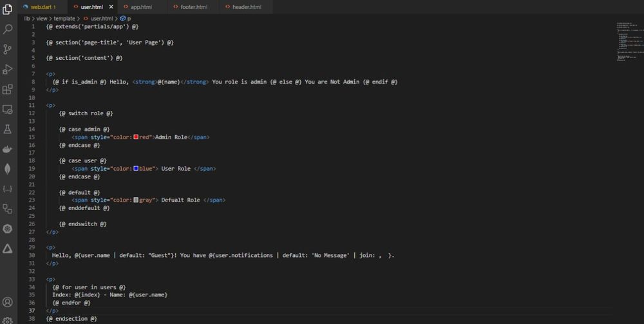Open the gray color swatch picker

click(136, 200)
